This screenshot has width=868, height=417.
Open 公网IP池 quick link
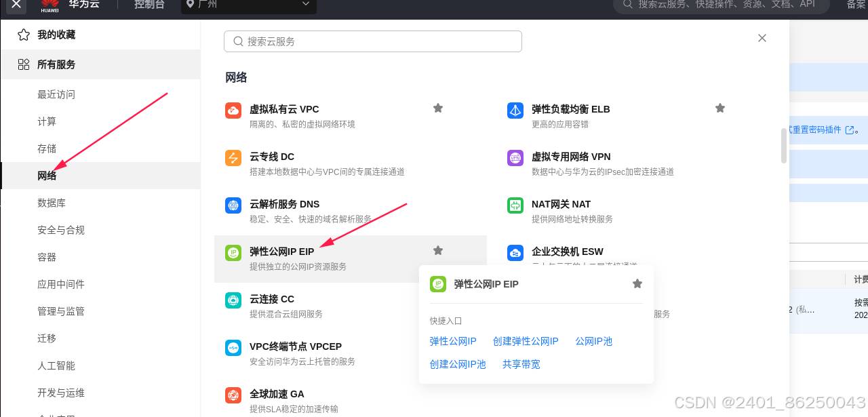click(x=593, y=341)
